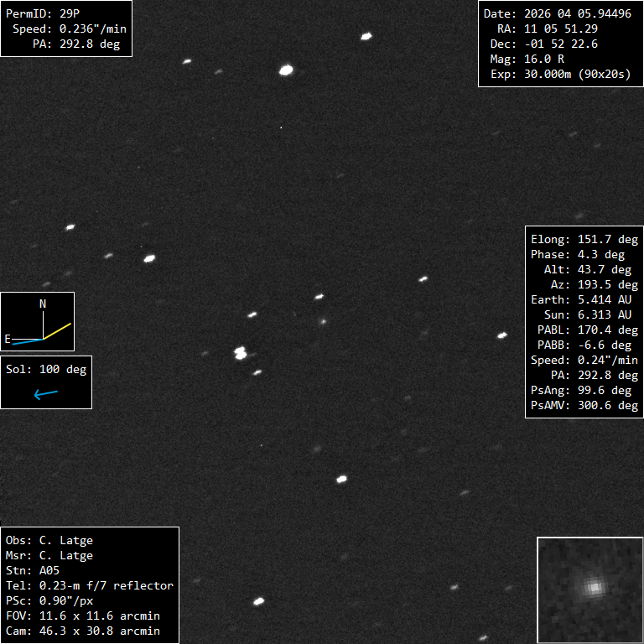644x644 pixels.
Task: Click the Earth 5.414 AU distance
Action: (584, 299)
